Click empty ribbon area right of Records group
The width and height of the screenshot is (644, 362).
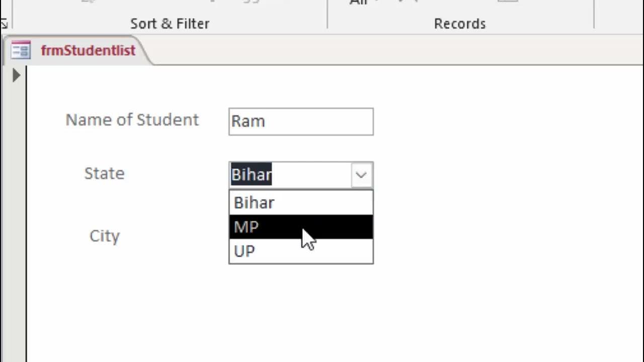pyautogui.click(x=619, y=15)
